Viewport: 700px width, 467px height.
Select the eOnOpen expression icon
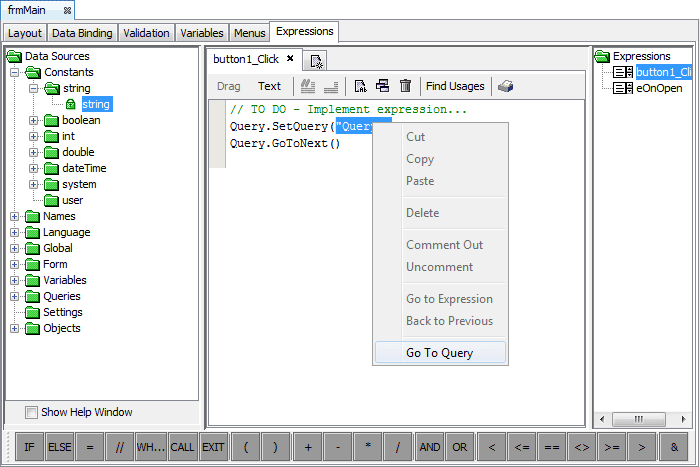pos(623,88)
